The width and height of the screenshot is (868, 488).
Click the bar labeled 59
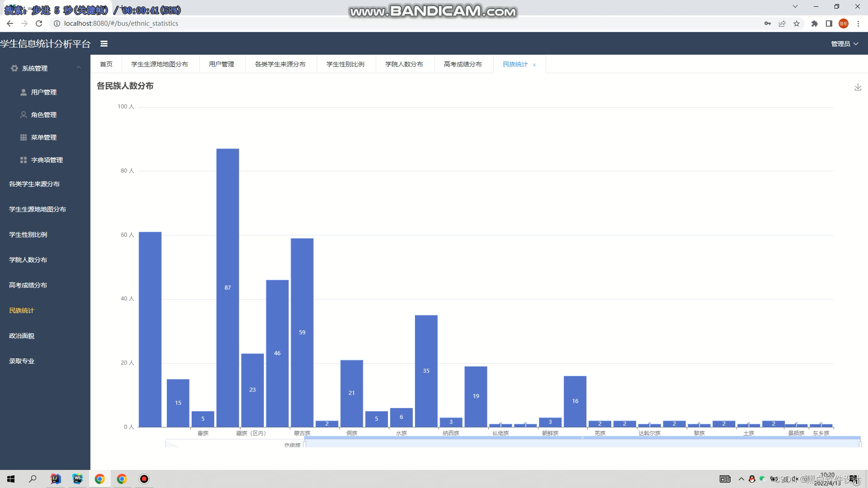click(302, 333)
